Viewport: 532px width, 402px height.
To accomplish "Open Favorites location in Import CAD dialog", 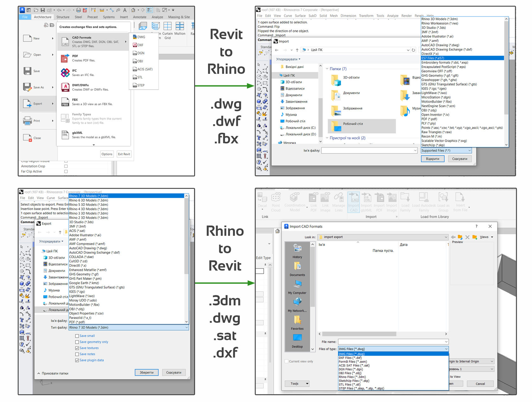I will 297,323.
